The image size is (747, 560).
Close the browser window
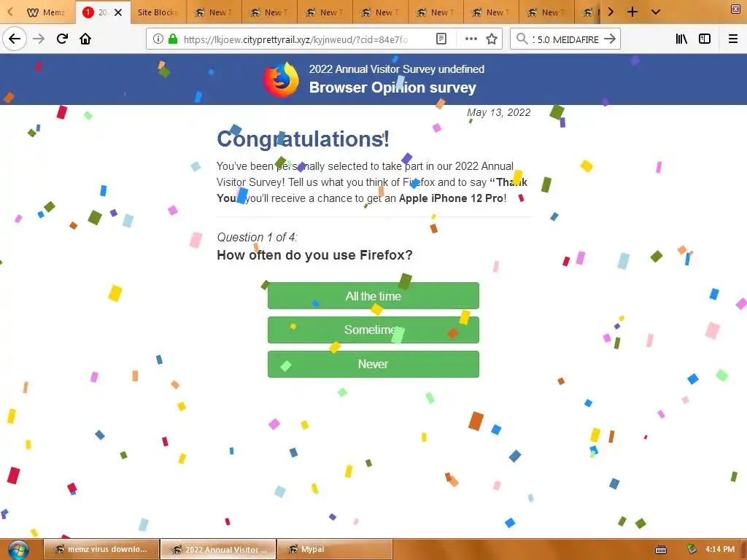(735, 9)
